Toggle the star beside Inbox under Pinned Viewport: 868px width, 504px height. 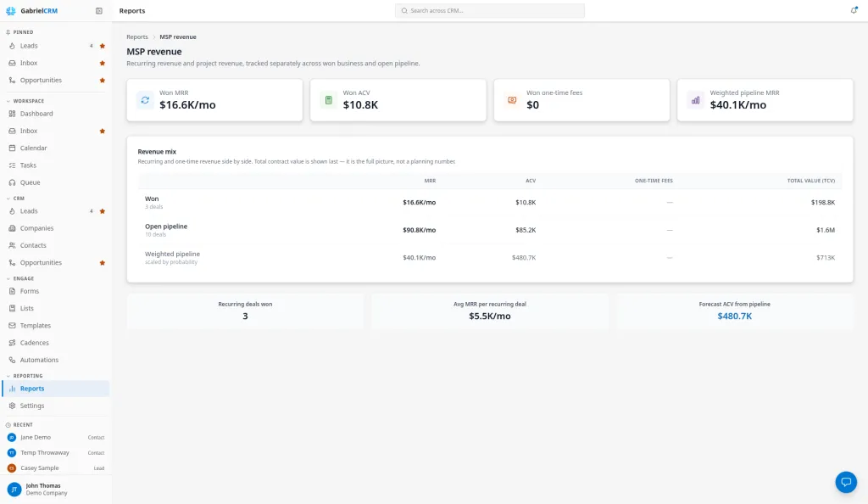(x=103, y=63)
